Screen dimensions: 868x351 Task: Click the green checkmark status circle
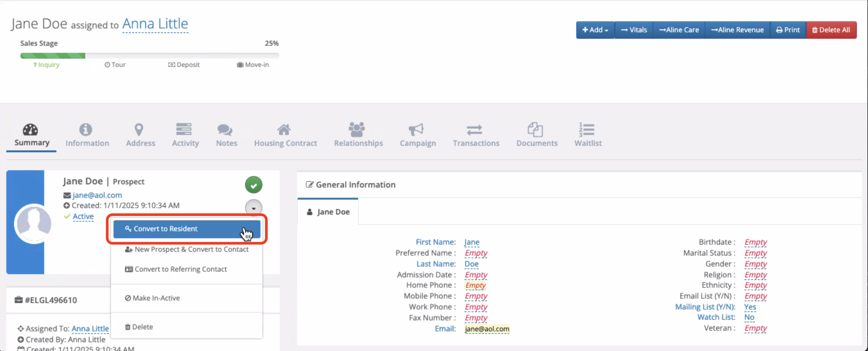(x=253, y=185)
